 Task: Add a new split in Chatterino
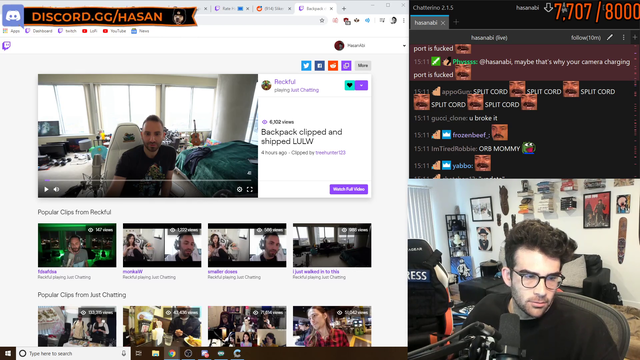click(x=635, y=38)
